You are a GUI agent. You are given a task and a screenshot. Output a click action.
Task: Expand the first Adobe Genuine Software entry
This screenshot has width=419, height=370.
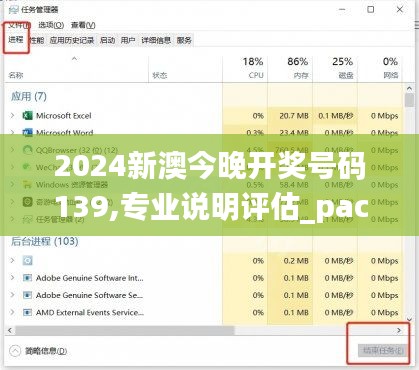point(12,278)
